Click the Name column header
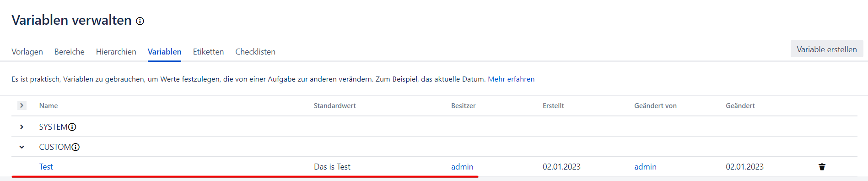This screenshot has height=181, width=868. point(49,106)
